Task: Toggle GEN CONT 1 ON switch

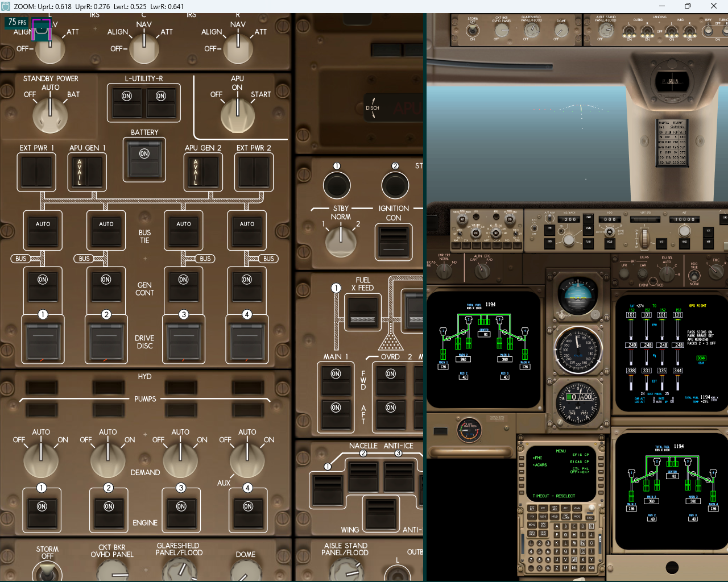Action: 43,286
